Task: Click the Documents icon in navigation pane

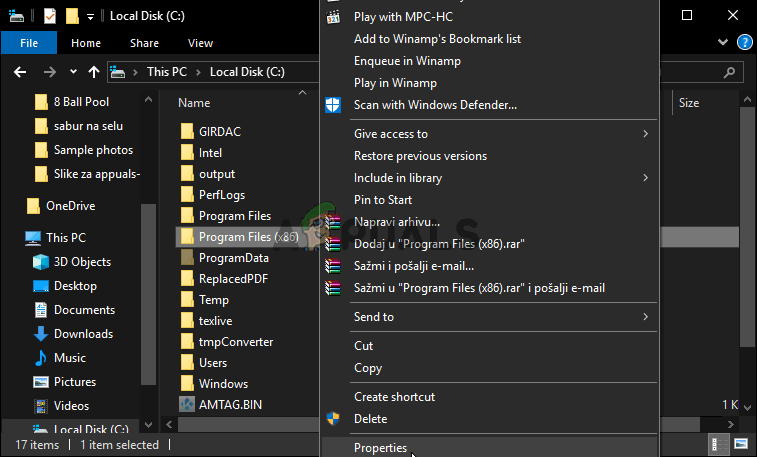Action: click(x=41, y=310)
